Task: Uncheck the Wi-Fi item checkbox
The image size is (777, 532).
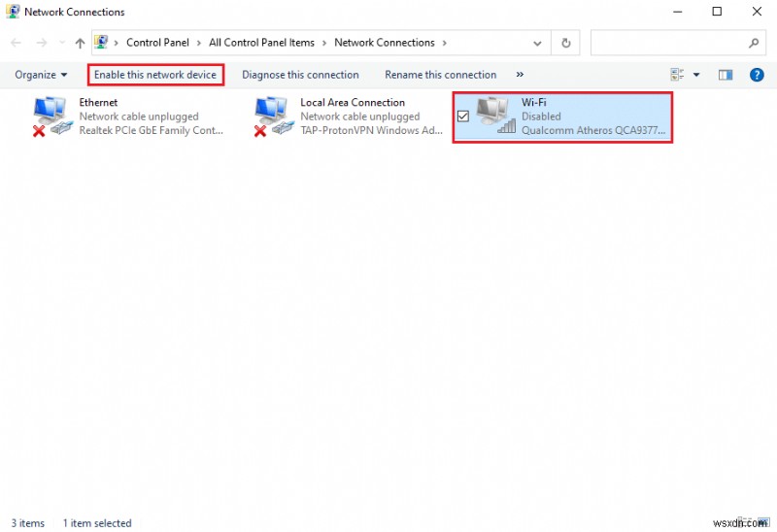Action: pyautogui.click(x=463, y=116)
